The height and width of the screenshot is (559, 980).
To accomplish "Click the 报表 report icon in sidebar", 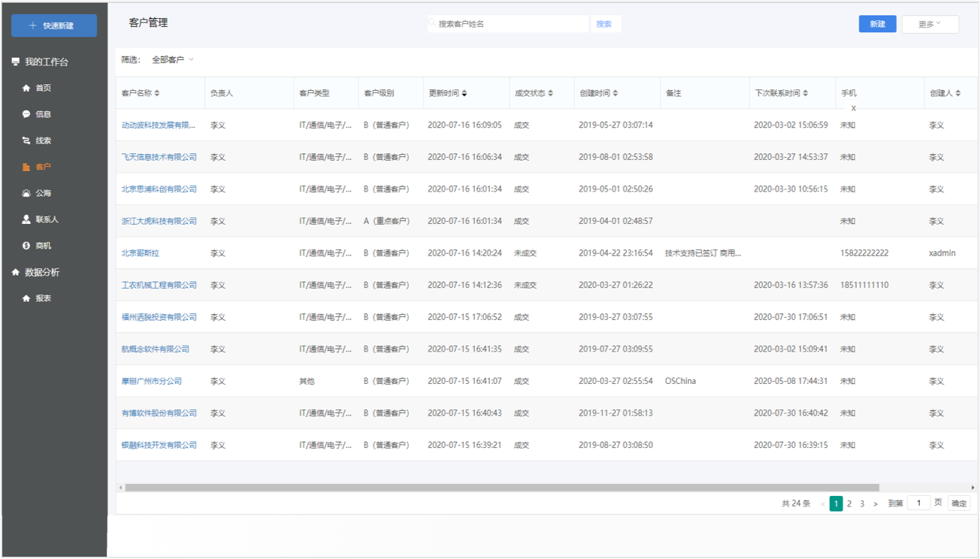I will (x=26, y=298).
